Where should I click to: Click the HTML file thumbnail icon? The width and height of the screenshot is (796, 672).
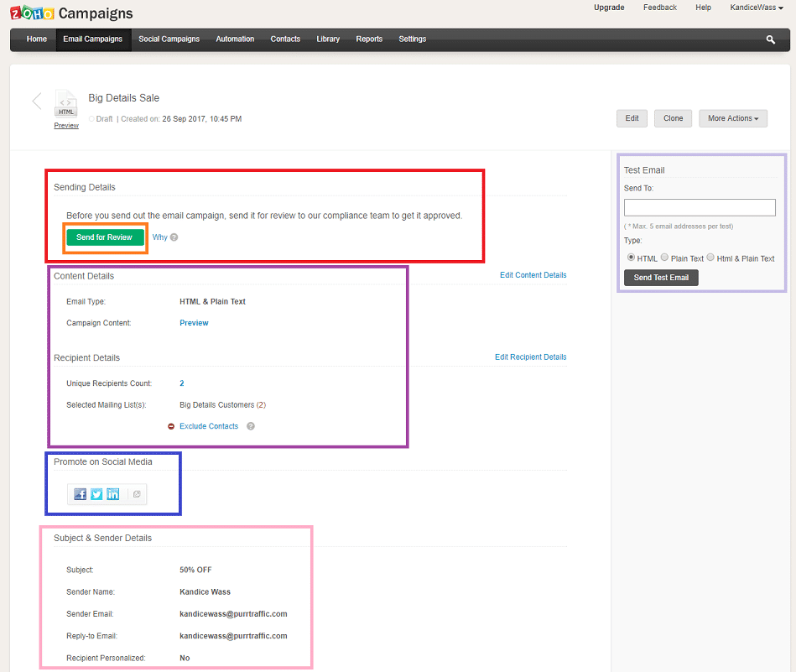point(66,104)
